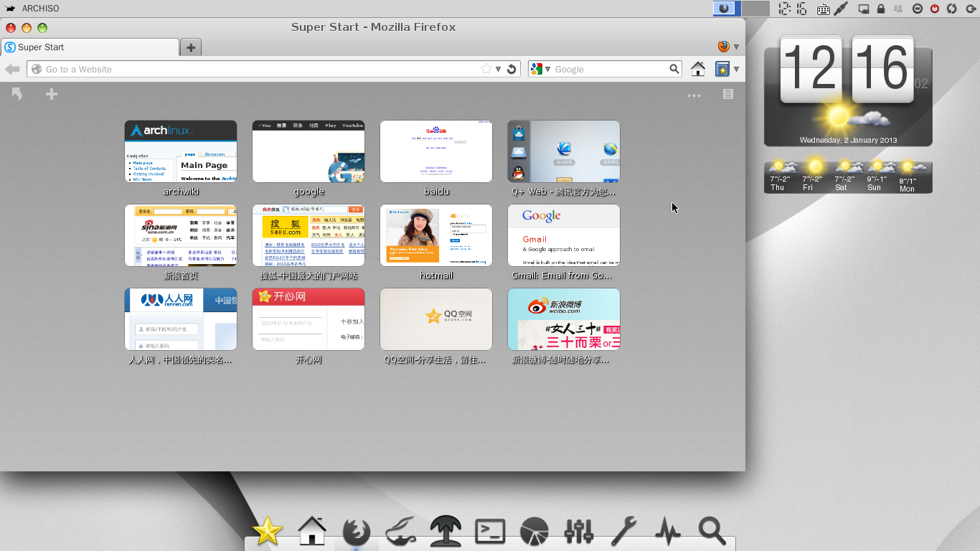Open the wrench settings dock icon
The width and height of the screenshot is (980, 551).
(x=623, y=532)
